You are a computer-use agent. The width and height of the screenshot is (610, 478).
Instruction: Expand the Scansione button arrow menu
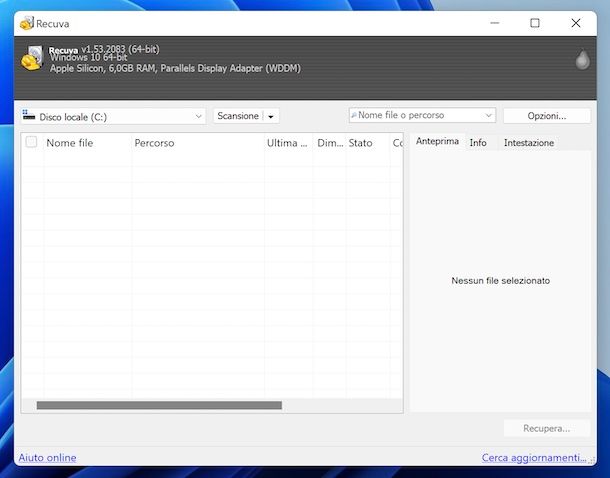[271, 116]
